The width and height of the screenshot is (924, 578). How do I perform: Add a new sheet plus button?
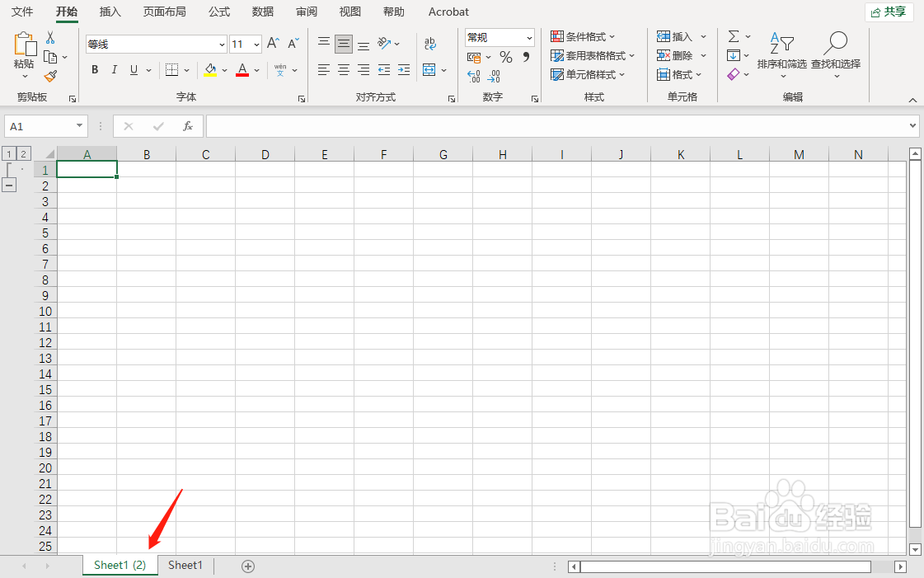click(x=248, y=566)
